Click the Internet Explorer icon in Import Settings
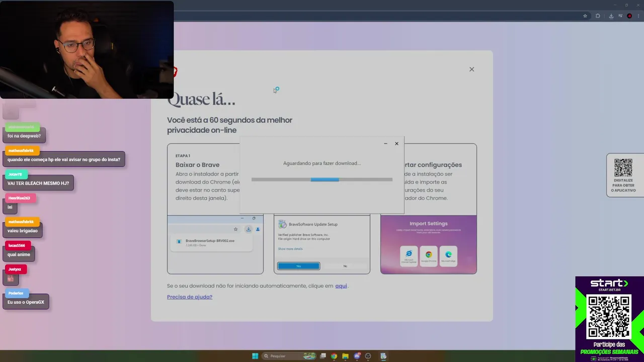This screenshot has height=362, width=644. tap(409, 255)
